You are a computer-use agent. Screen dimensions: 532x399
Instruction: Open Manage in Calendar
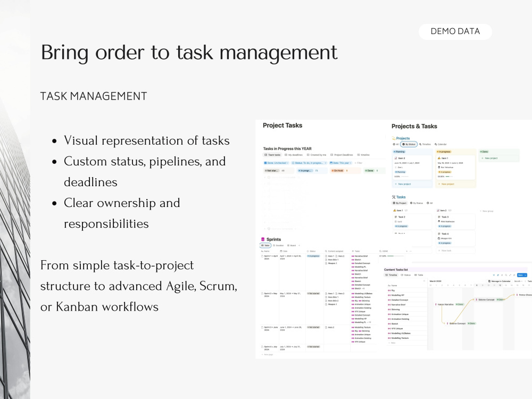[499, 281]
